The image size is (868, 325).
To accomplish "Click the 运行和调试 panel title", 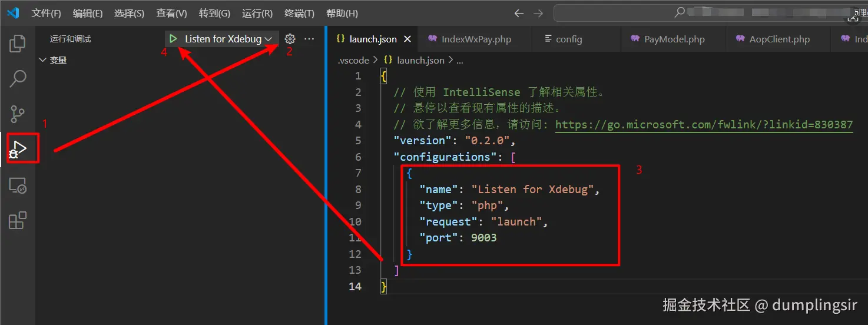I will tap(70, 39).
